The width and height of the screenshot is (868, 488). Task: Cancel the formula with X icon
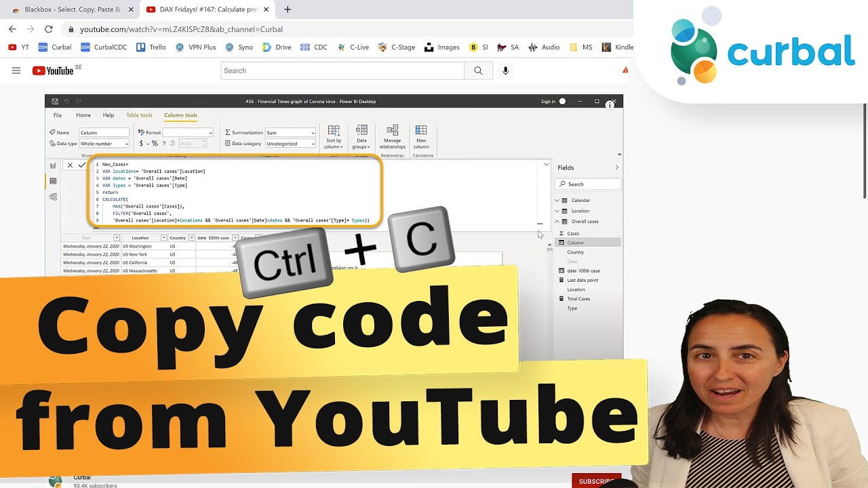point(70,165)
